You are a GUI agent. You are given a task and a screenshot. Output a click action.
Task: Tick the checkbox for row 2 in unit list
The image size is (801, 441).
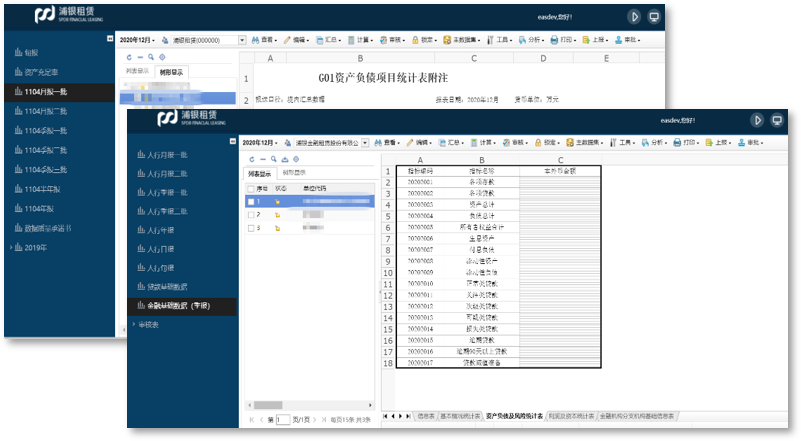pos(252,214)
